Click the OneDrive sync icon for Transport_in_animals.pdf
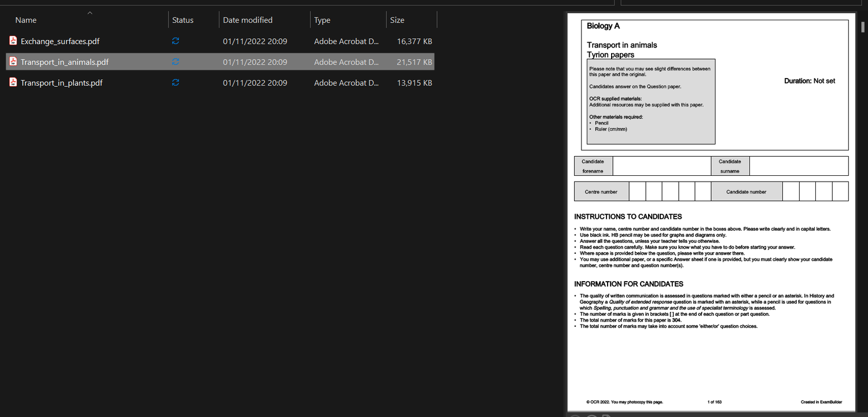This screenshot has width=868, height=417. pyautogui.click(x=175, y=62)
